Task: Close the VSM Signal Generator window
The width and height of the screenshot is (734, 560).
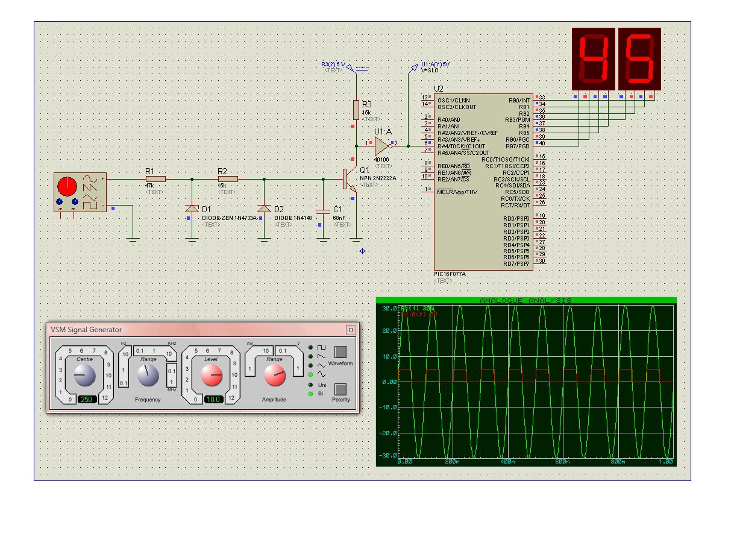Action: point(350,330)
